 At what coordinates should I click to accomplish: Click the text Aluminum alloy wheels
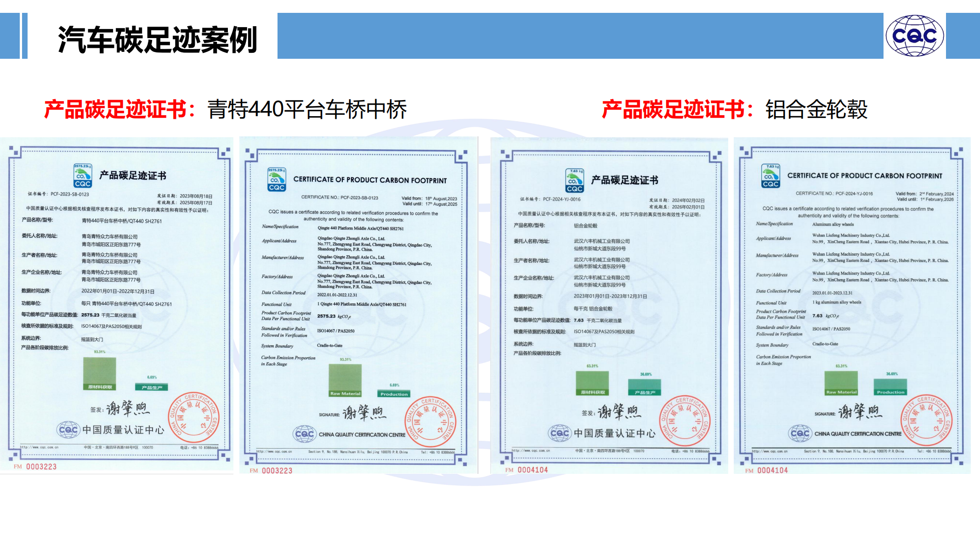click(x=833, y=225)
